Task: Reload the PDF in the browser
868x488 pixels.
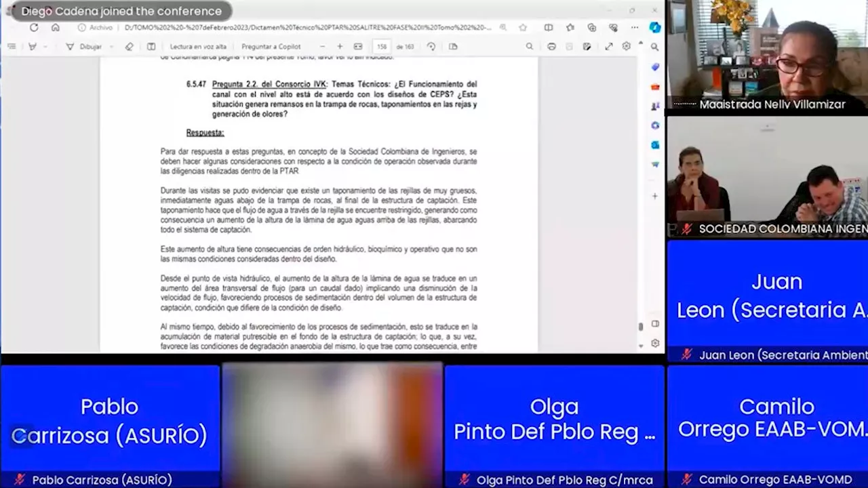Action: 34,28
